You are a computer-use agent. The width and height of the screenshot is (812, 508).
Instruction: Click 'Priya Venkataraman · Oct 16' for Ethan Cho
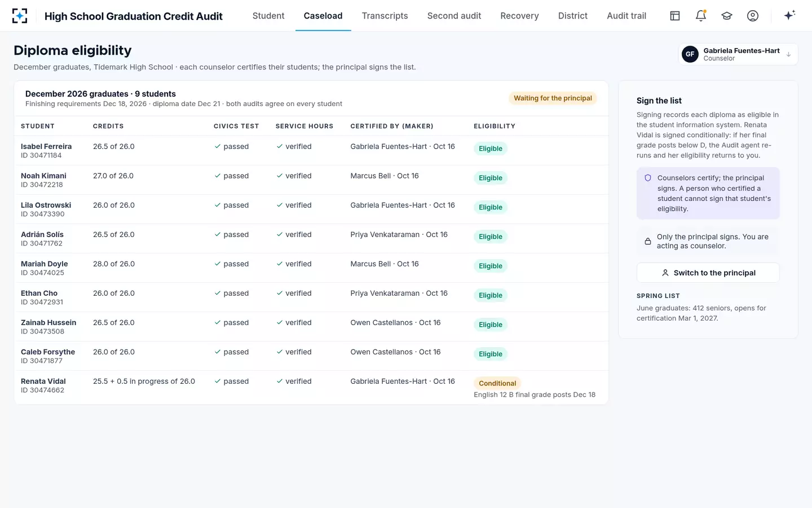[x=399, y=293]
